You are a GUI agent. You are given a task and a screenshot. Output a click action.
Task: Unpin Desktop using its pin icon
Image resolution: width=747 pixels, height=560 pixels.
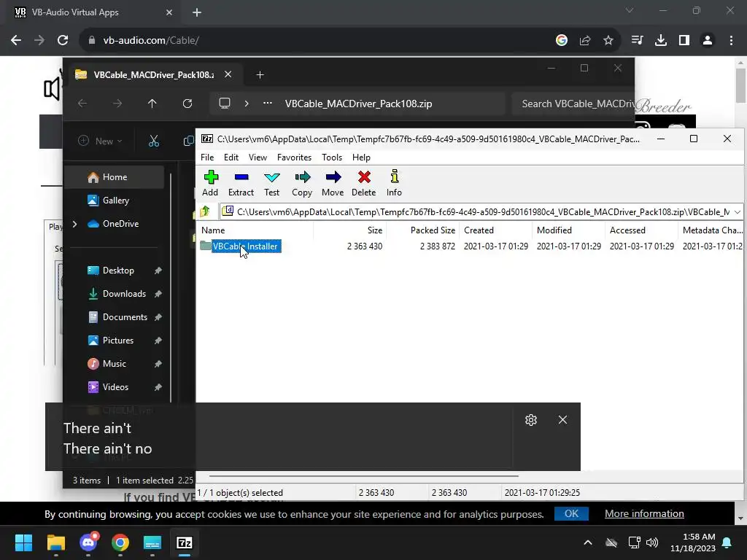(158, 271)
